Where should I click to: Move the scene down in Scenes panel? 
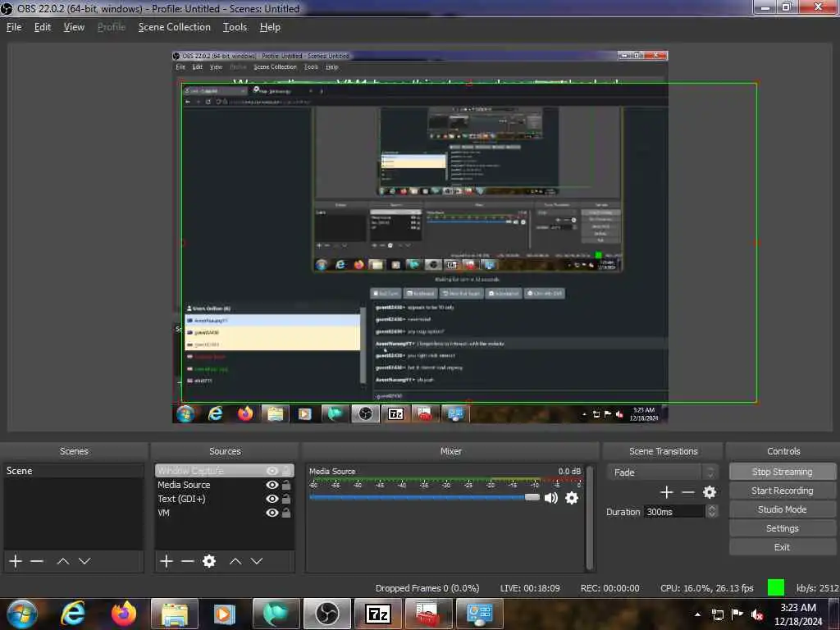click(x=84, y=561)
